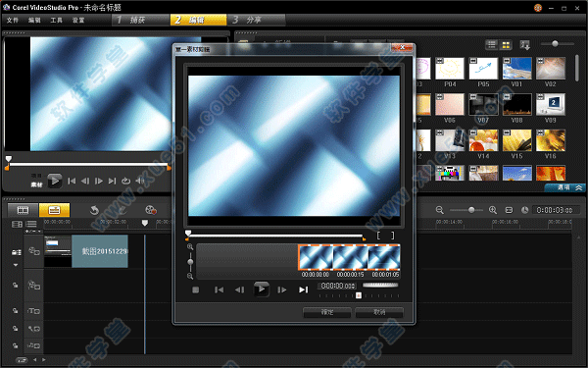Screen dimensions: 588x368
Task: Select project playback mode in preview panel
Action: pos(36,176)
